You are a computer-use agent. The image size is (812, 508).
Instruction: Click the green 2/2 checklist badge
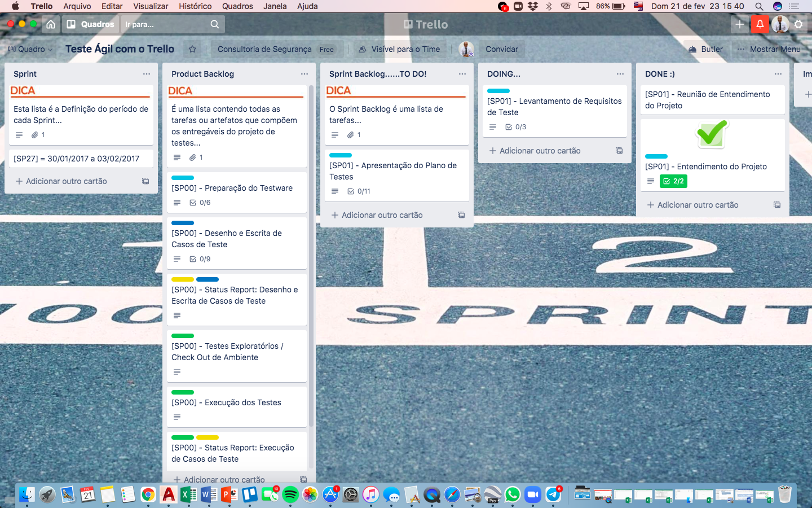[x=673, y=181]
